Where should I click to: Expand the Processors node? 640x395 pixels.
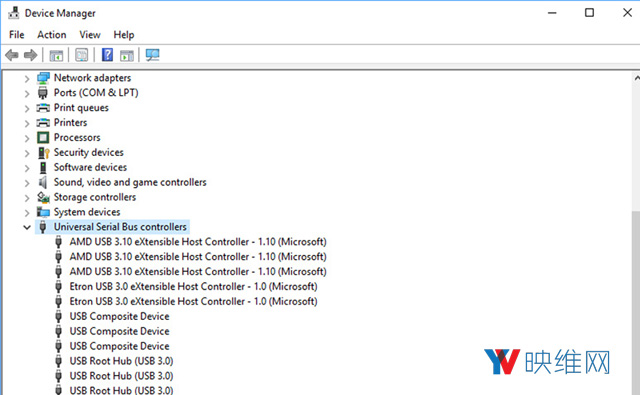click(x=27, y=138)
